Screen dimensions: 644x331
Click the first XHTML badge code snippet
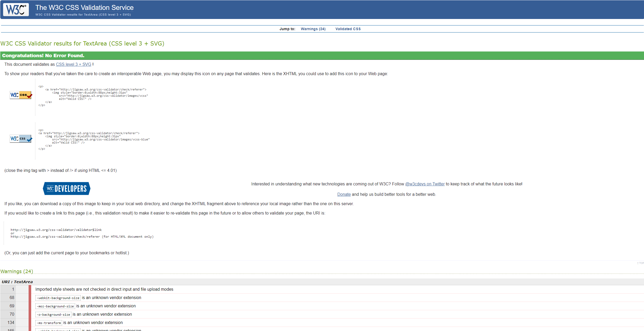[x=94, y=96]
